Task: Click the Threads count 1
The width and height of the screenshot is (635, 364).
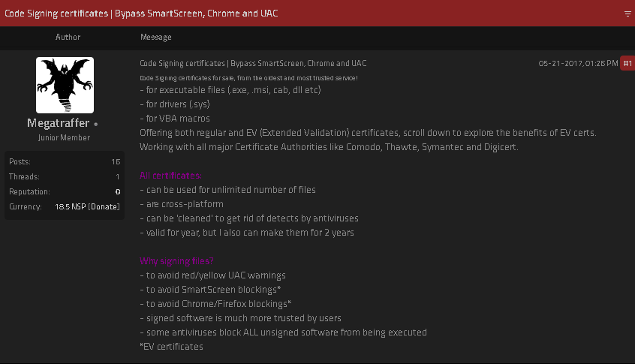Action: pos(118,176)
